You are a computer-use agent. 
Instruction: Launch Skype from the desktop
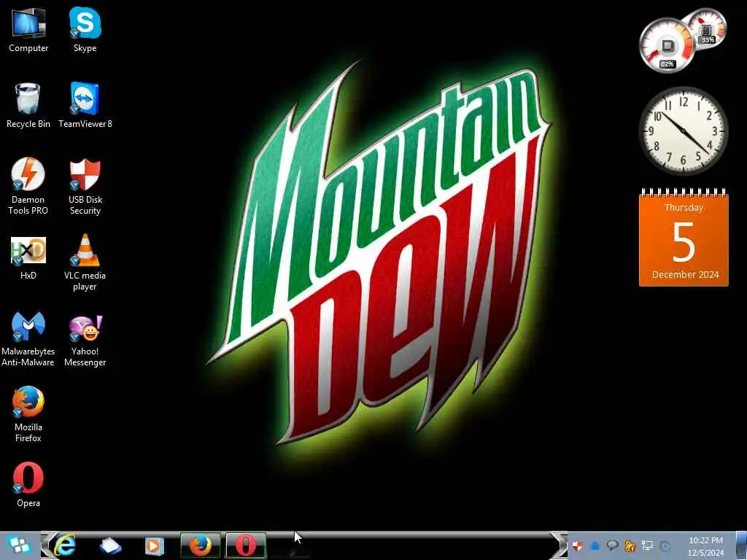tap(85, 29)
